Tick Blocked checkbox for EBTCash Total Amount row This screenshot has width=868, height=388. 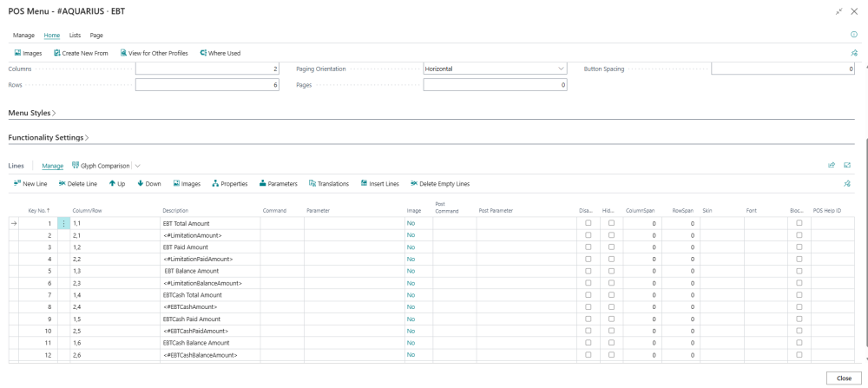coord(799,295)
